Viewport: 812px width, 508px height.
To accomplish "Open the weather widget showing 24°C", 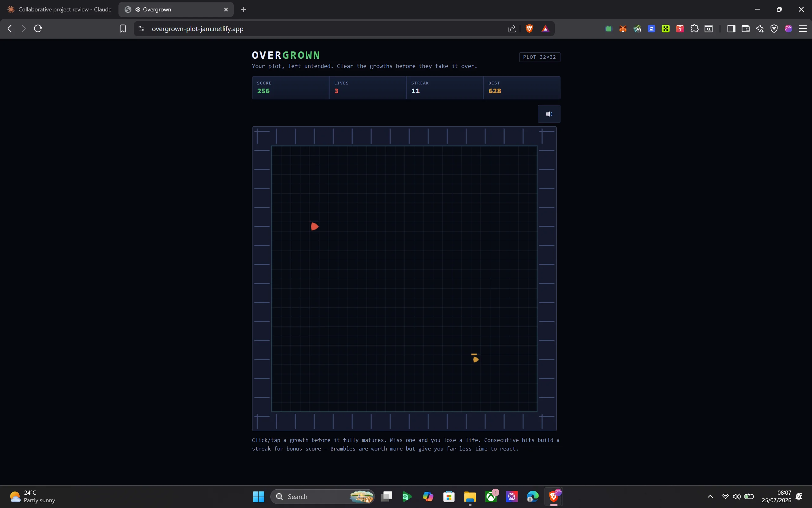I will 33,497.
